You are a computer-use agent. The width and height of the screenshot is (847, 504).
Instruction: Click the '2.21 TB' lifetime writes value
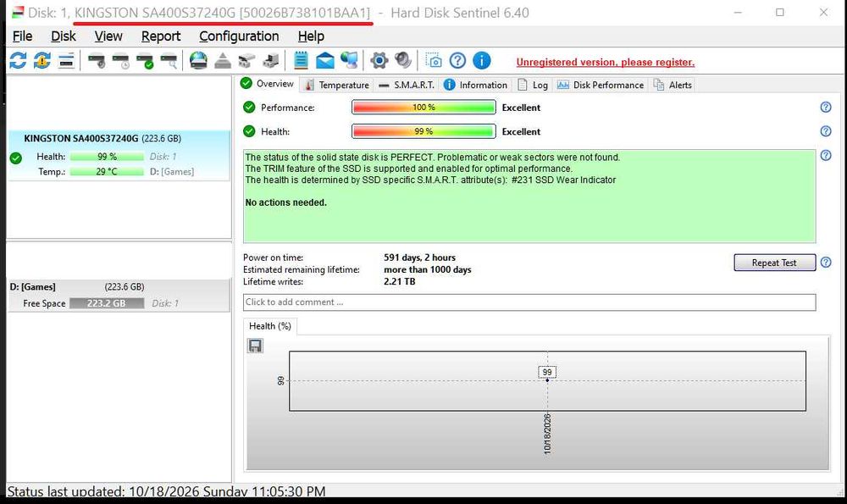click(399, 281)
